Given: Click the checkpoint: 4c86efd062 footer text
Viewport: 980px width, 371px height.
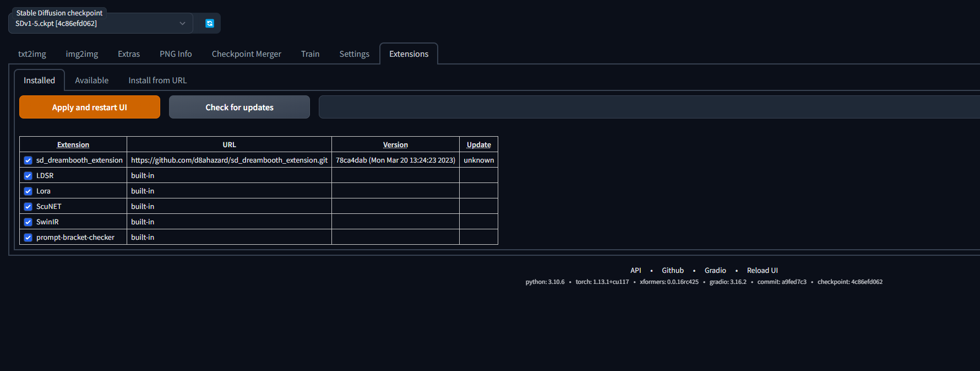Looking at the screenshot, I should coord(850,282).
